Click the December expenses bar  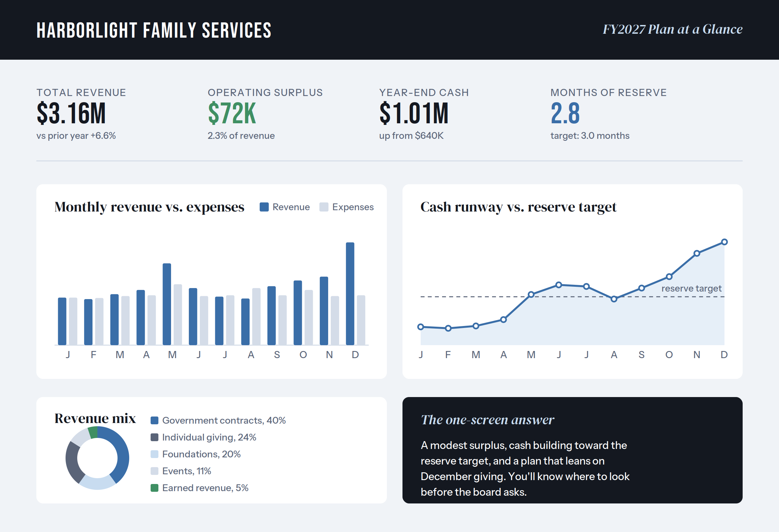click(x=361, y=320)
